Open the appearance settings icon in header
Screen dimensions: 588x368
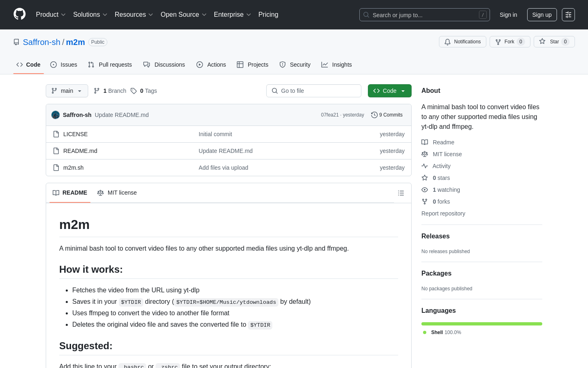568,15
